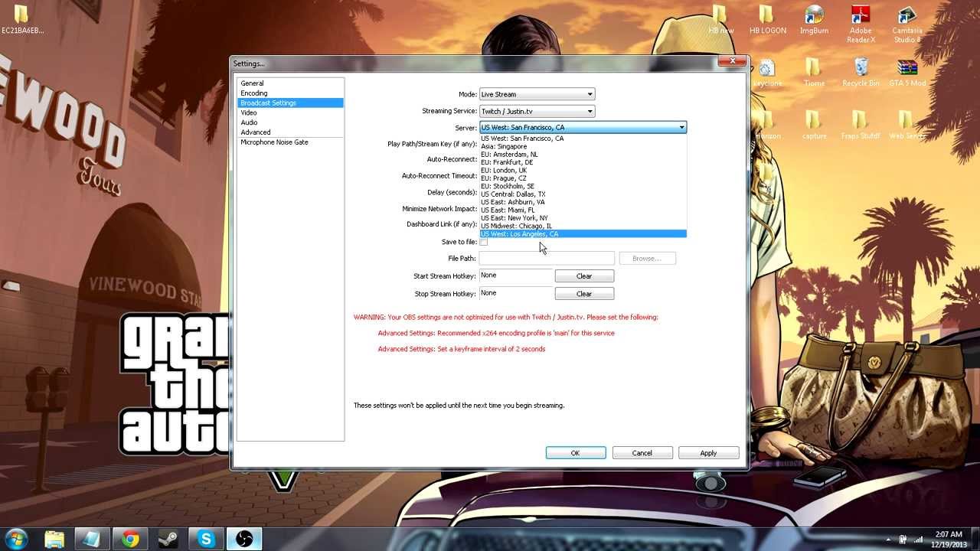Open the Audio settings category
980x551 pixels.
click(290, 122)
